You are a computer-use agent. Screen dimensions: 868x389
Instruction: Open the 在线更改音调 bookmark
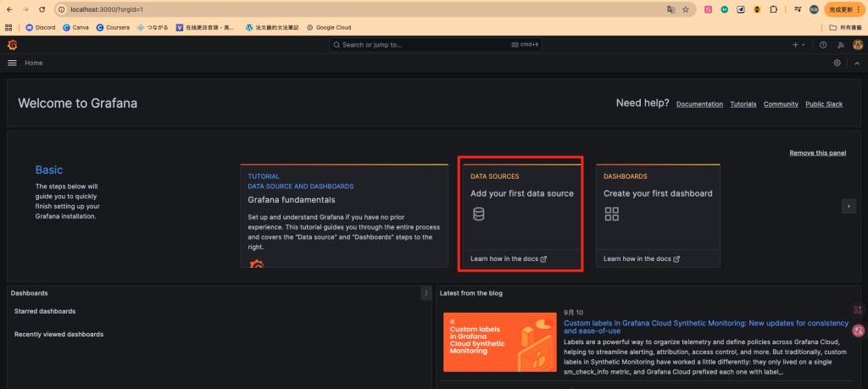click(207, 27)
